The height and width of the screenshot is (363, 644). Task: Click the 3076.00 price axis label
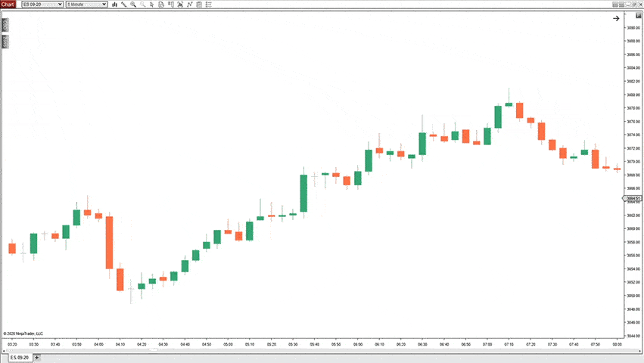coord(633,122)
